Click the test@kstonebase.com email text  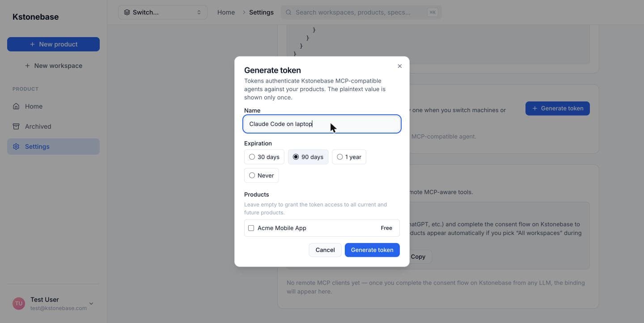click(59, 308)
